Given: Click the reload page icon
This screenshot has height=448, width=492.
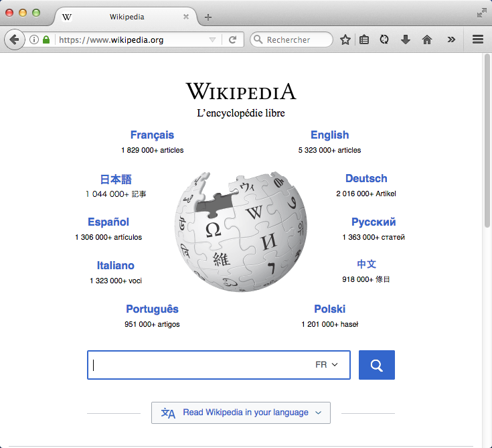Looking at the screenshot, I should coord(232,40).
